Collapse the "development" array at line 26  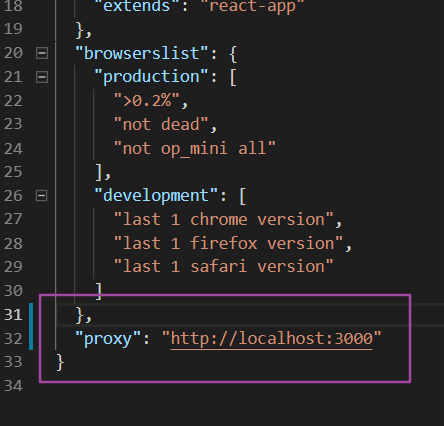pyautogui.click(x=42, y=196)
